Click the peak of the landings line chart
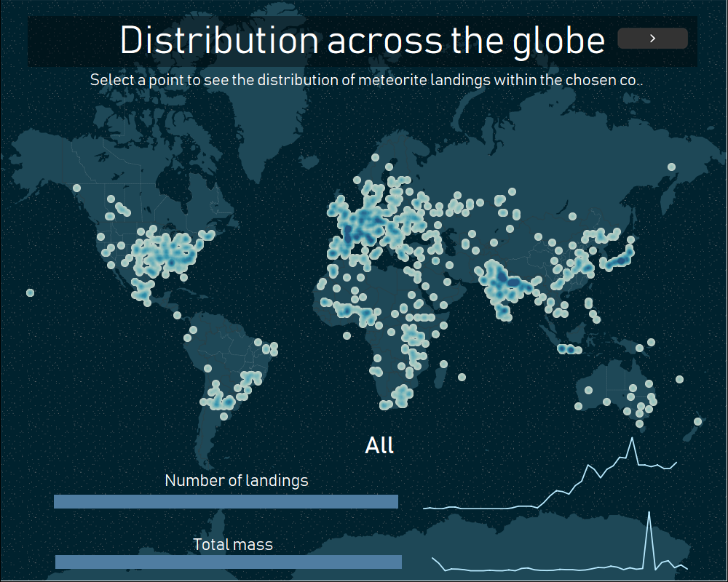This screenshot has width=728, height=582. point(631,439)
